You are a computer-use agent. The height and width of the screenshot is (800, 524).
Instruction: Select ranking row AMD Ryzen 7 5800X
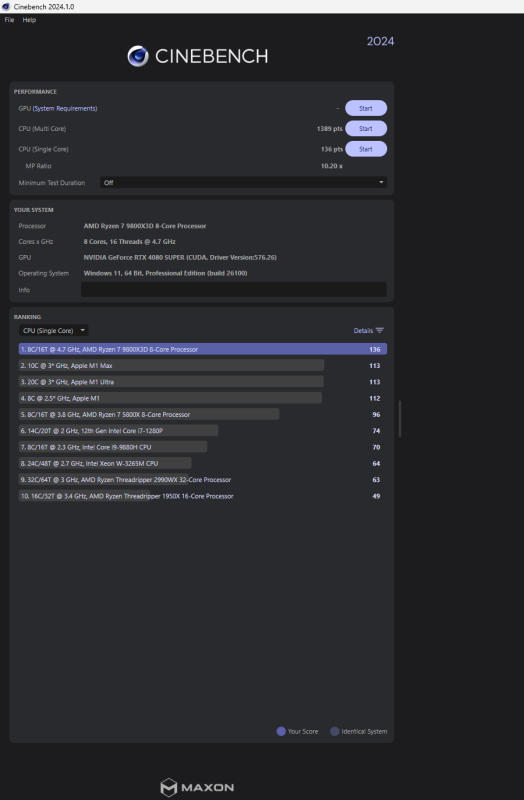click(x=203, y=414)
